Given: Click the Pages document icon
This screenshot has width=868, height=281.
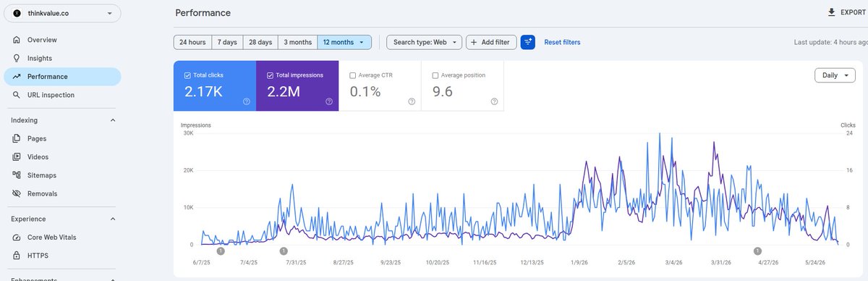Looking at the screenshot, I should (16, 138).
